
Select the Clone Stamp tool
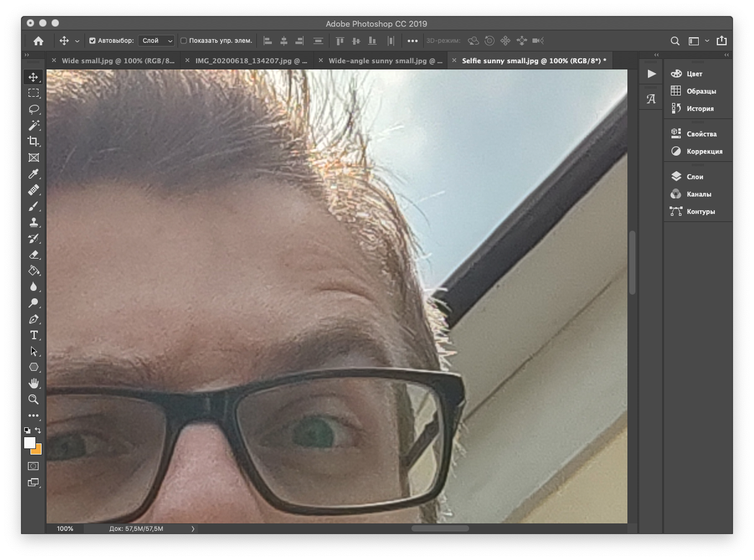[34, 222]
